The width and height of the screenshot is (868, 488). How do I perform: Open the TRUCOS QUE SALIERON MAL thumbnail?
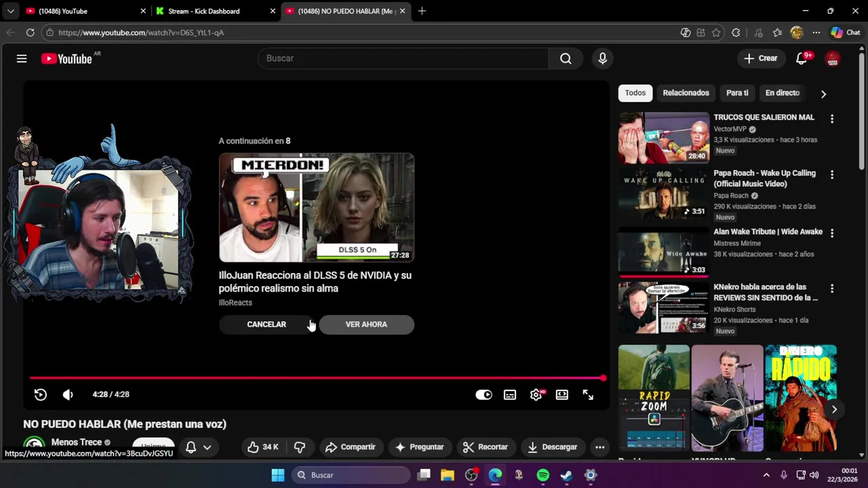point(664,138)
